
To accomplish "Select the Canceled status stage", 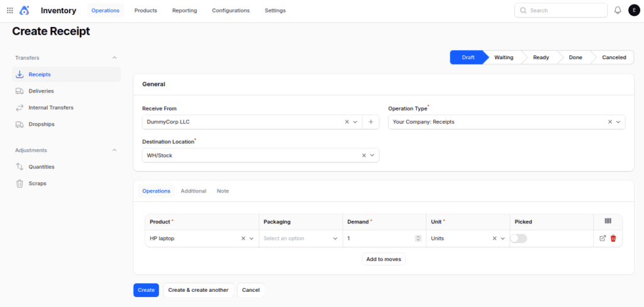I will click(614, 57).
